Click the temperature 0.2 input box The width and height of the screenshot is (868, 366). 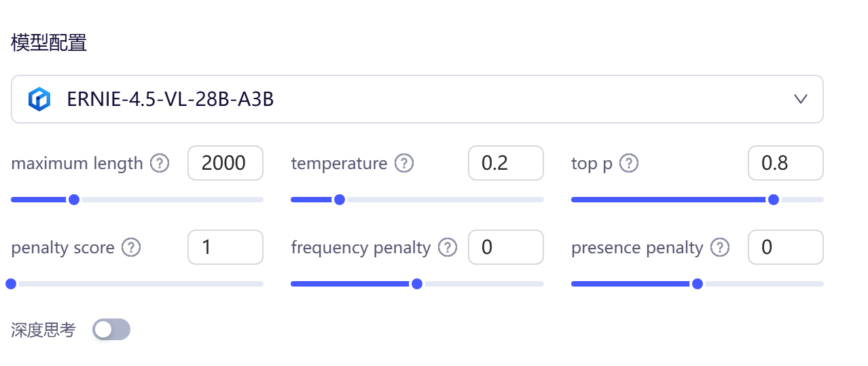pos(506,163)
